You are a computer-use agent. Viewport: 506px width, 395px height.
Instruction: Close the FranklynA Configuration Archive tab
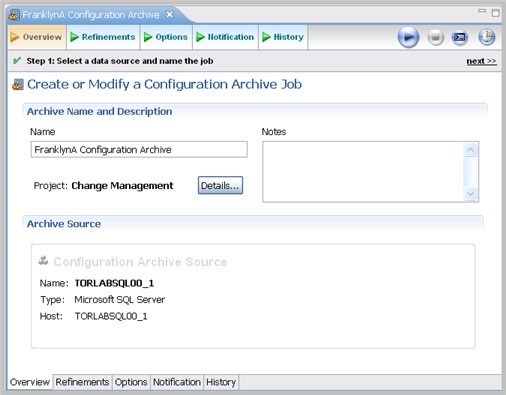[169, 15]
